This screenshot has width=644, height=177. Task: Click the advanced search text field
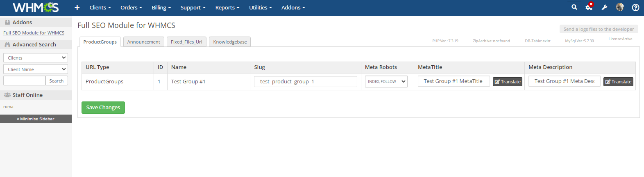[x=24, y=81]
